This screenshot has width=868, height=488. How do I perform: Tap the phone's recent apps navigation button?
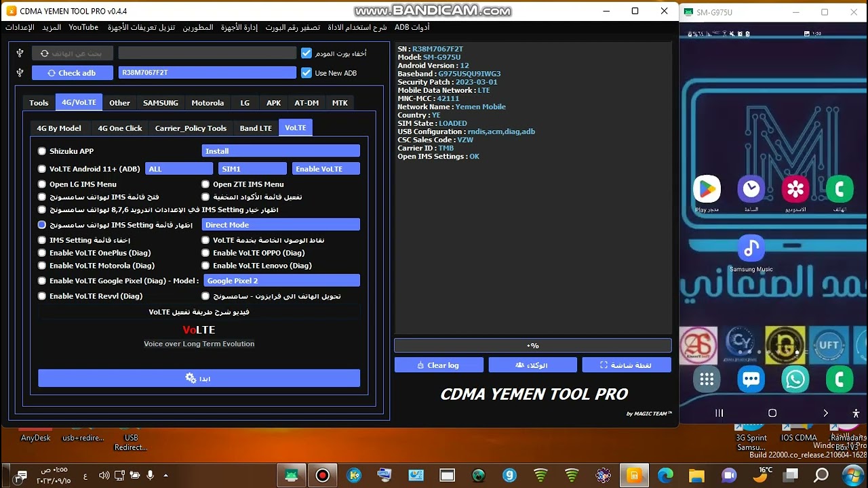719,413
